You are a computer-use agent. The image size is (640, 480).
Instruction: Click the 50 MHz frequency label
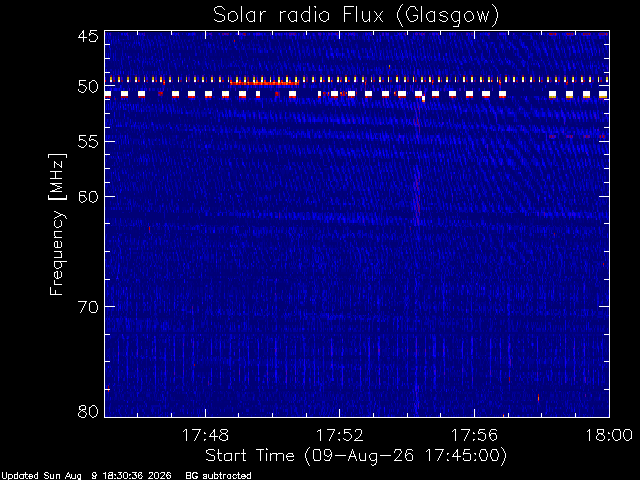click(88, 87)
